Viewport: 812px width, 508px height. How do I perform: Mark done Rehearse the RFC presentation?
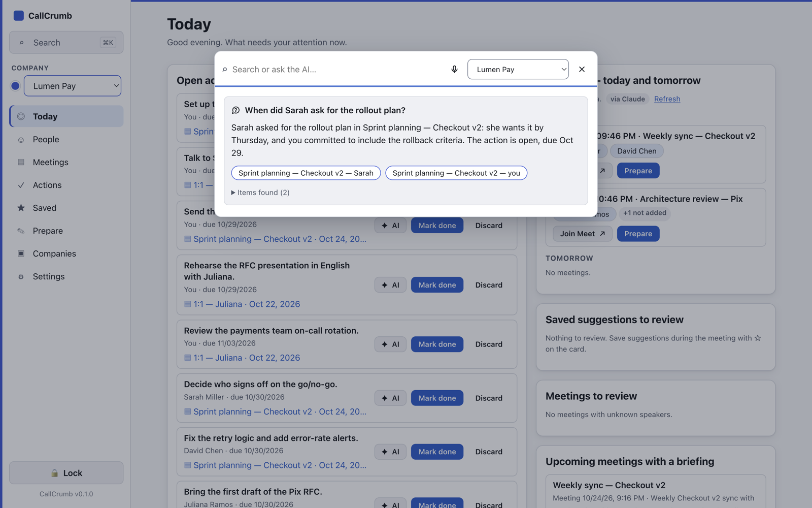click(437, 285)
